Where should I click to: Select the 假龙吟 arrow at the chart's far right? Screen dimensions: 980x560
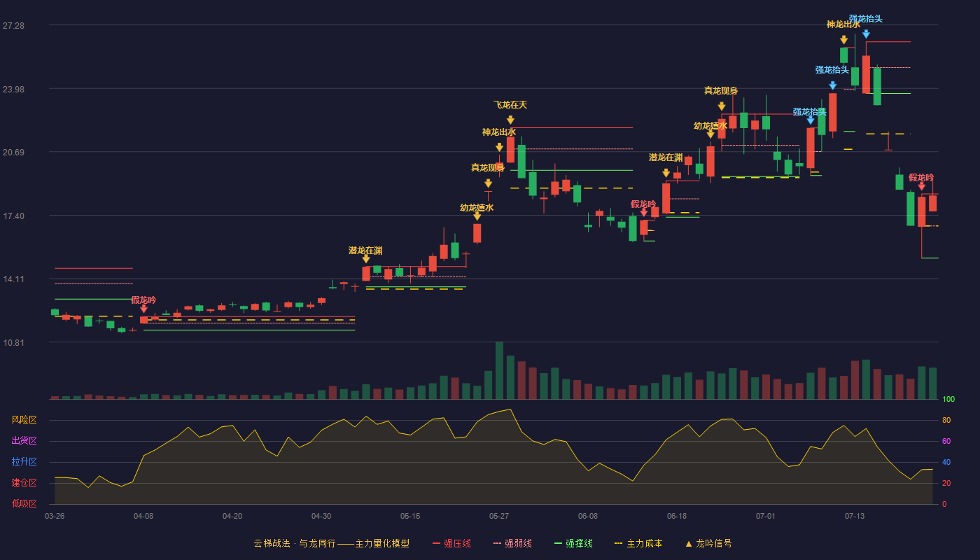(x=921, y=186)
